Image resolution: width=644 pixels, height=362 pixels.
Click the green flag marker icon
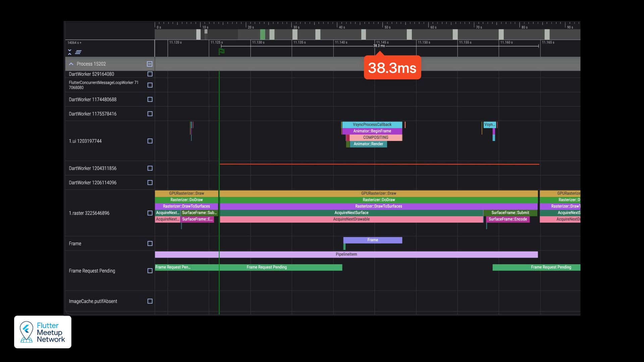coord(221,52)
